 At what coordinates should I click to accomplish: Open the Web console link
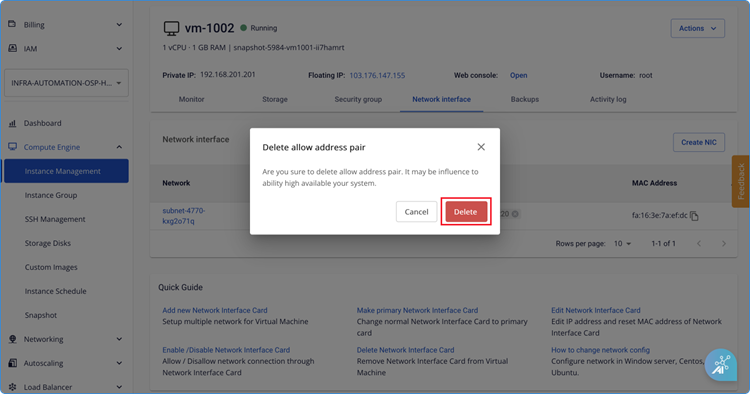pyautogui.click(x=518, y=76)
